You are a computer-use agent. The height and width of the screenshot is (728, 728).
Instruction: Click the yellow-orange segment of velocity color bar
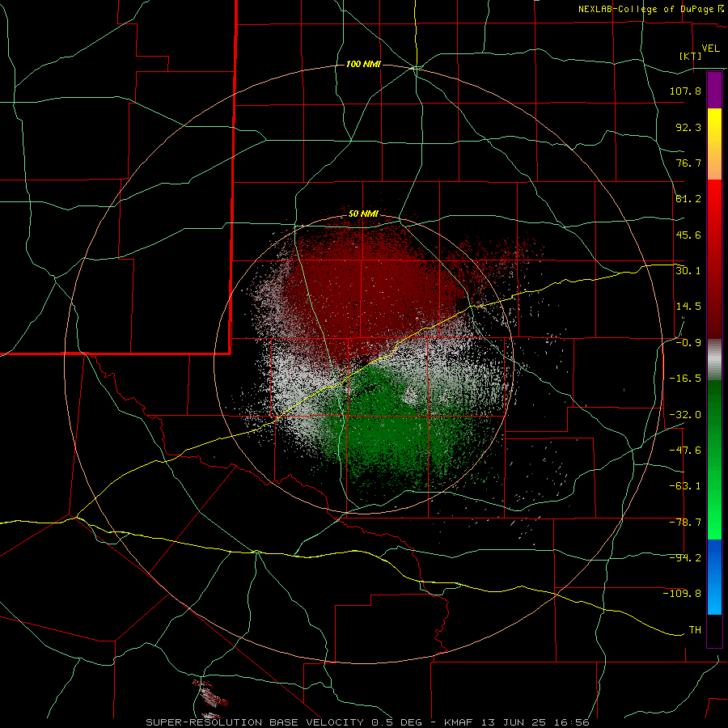click(714, 144)
